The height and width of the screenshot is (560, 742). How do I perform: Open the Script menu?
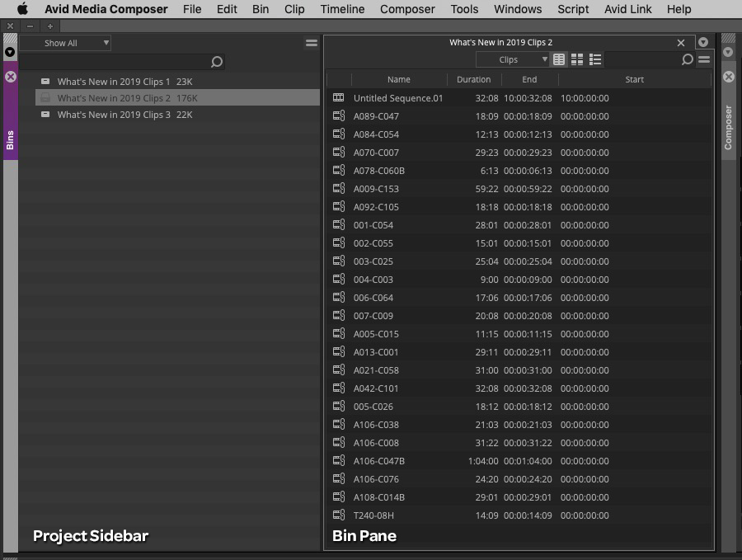pyautogui.click(x=573, y=9)
